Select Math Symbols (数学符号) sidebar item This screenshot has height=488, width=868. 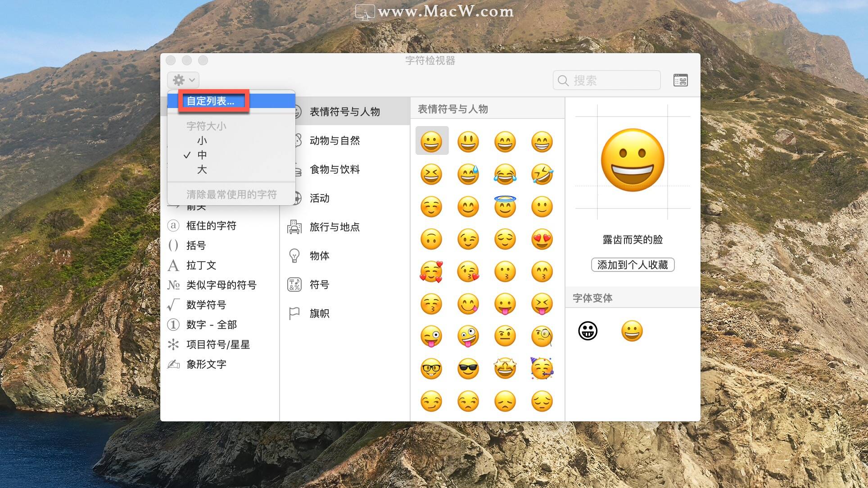point(206,305)
